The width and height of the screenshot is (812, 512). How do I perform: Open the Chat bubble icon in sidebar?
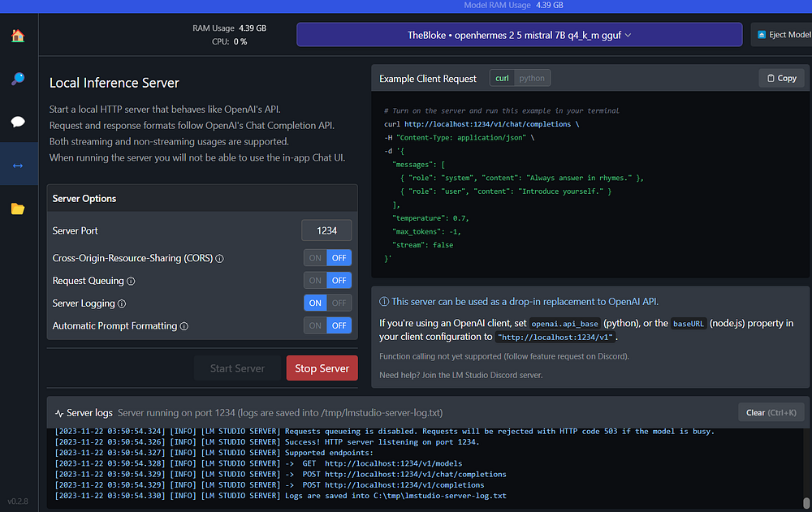tap(18, 123)
